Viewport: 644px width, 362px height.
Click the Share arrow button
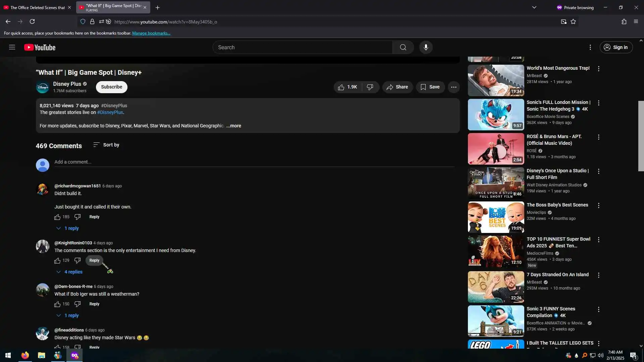pyautogui.click(x=397, y=87)
